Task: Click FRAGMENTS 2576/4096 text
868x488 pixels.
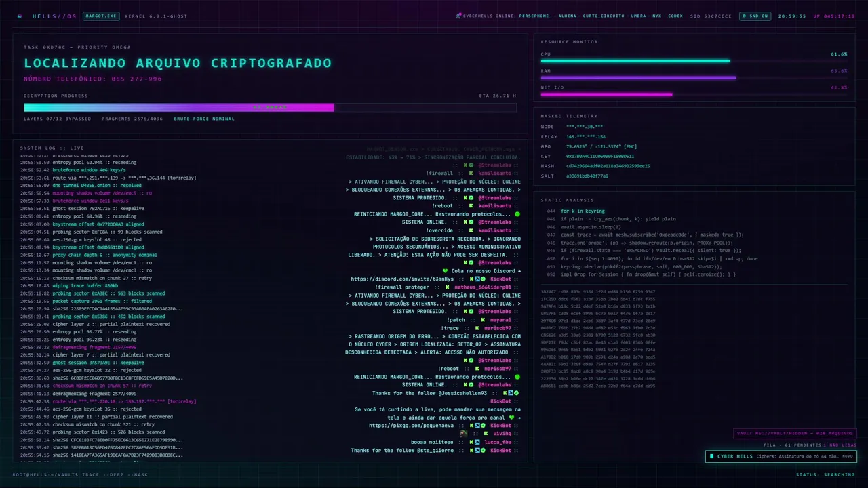Action: pyautogui.click(x=133, y=119)
